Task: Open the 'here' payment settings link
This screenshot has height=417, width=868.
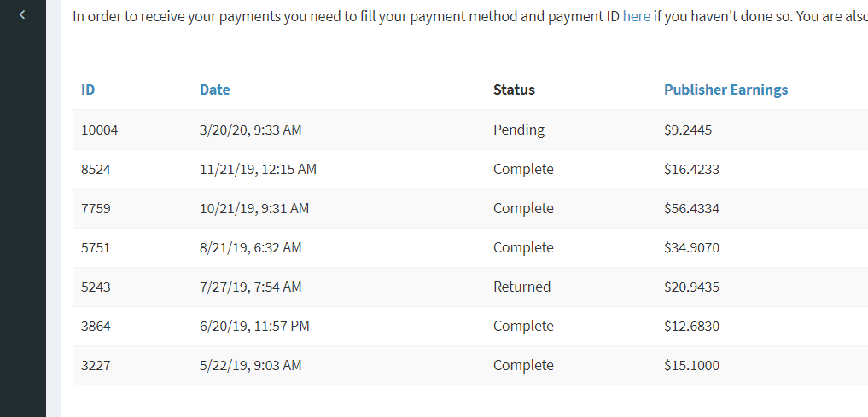Action: [636, 16]
